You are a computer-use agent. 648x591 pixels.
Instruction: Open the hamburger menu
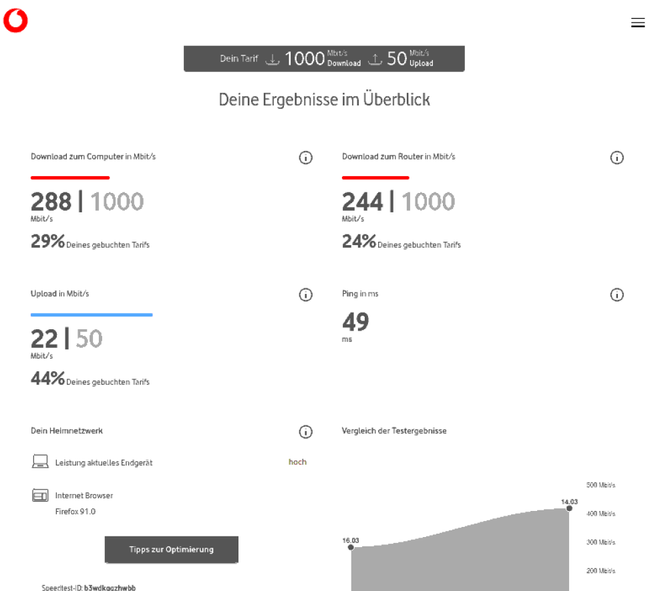638,23
